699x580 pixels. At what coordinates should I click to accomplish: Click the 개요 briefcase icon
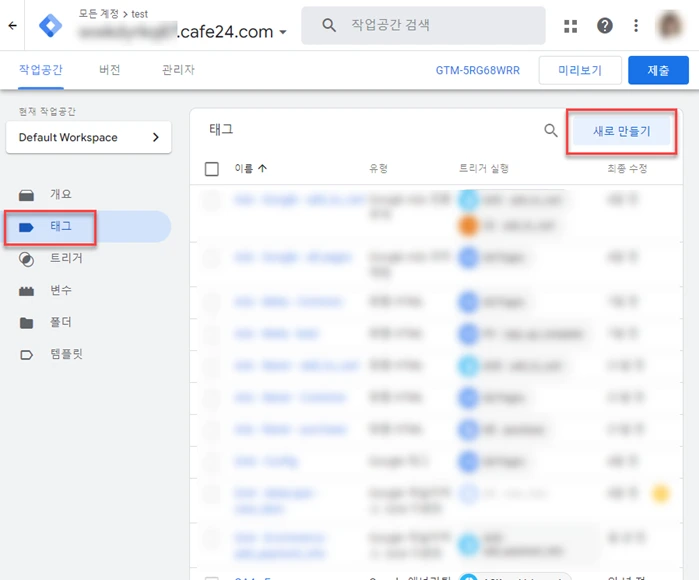[x=26, y=195]
